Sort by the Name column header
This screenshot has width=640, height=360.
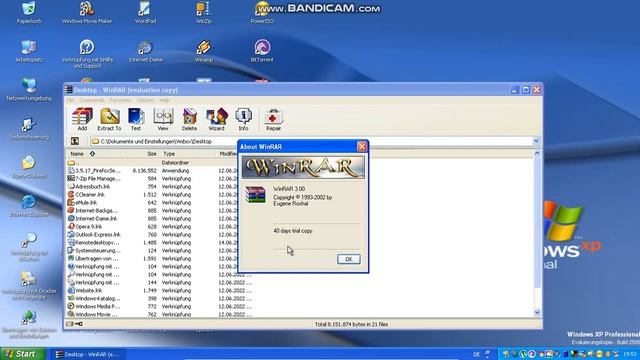point(93,153)
